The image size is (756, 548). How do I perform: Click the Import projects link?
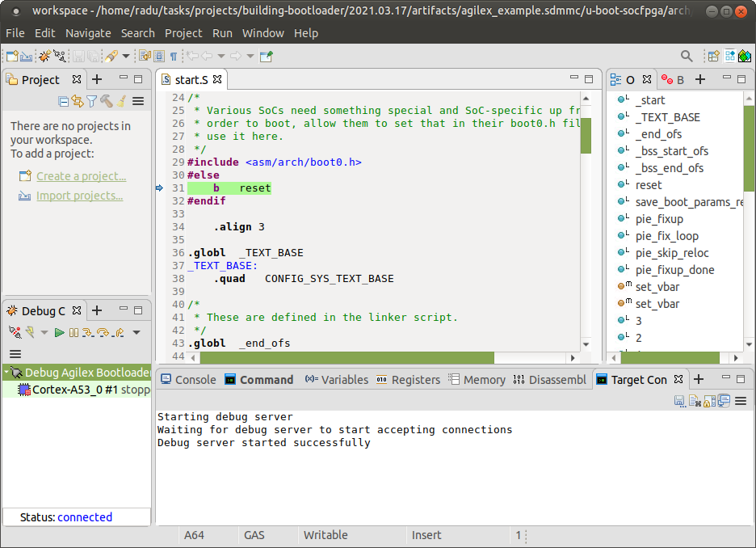pos(79,196)
